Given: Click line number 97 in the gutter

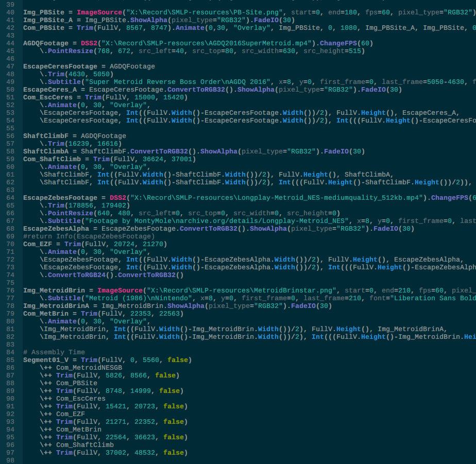Looking at the screenshot, I should pyautogui.click(x=10, y=452).
